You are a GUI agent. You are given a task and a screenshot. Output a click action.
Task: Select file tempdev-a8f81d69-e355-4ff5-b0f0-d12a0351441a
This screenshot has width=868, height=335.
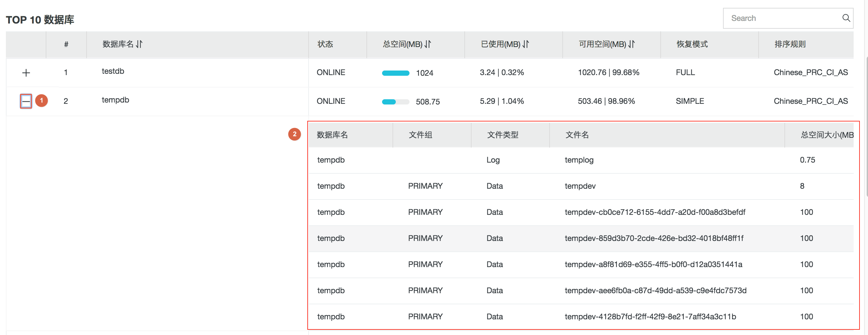[x=653, y=264]
